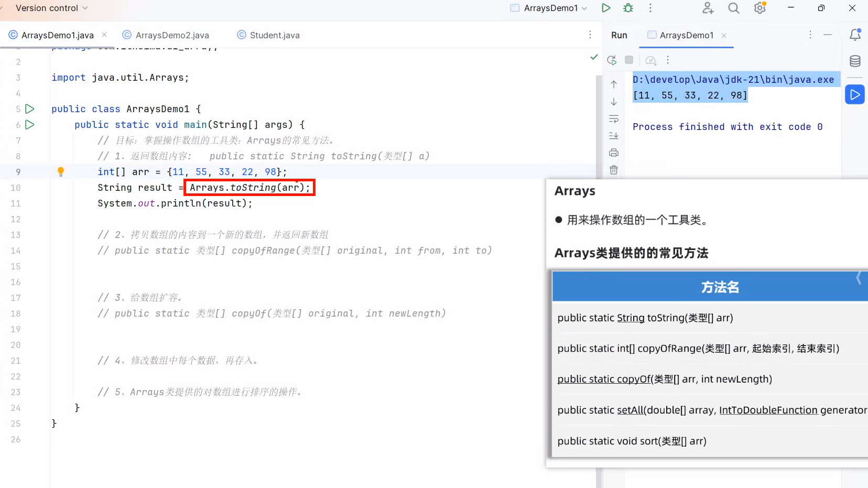
Task: Click the '用来操作数组的一个工具类。' bullet text
Action: pyautogui.click(x=639, y=220)
